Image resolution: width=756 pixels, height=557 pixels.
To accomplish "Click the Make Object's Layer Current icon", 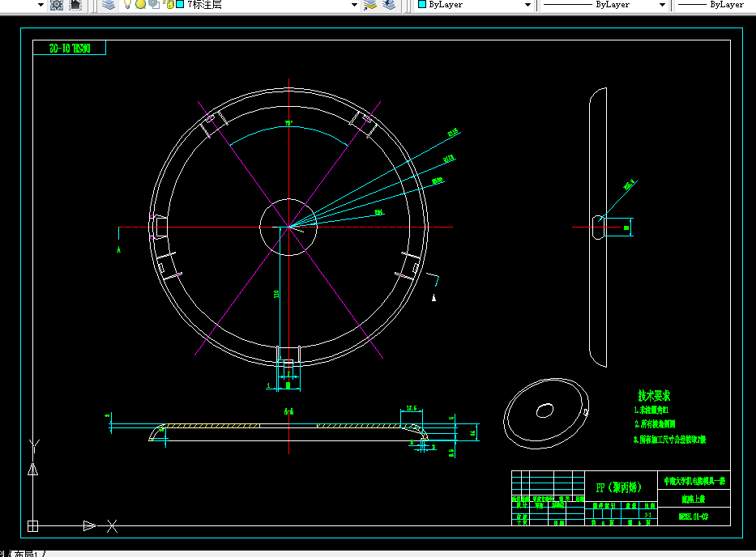I will (x=370, y=5).
